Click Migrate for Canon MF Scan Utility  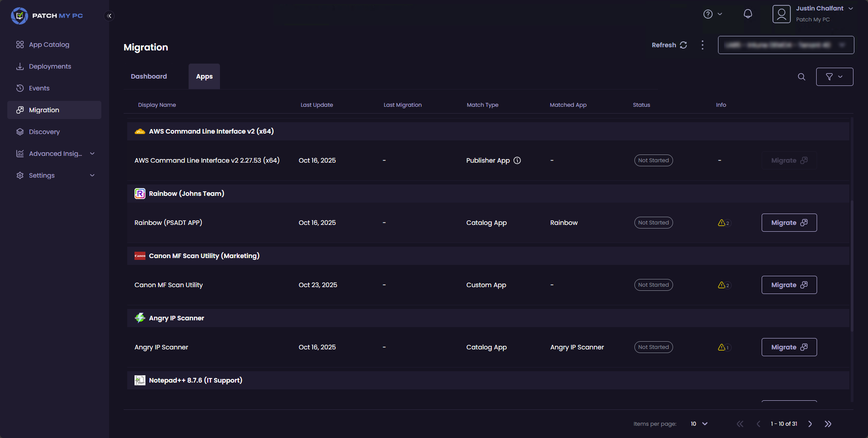[x=788, y=284]
